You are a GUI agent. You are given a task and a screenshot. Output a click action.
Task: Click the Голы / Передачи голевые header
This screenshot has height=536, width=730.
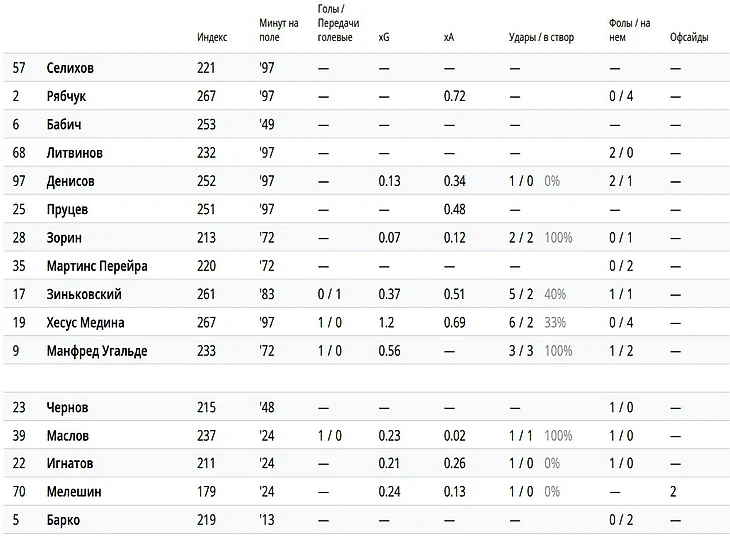click(338, 23)
